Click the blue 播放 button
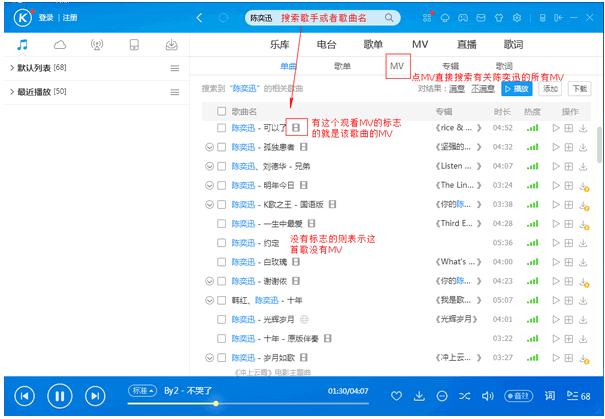Screen dimensions: 605x419 [x=518, y=88]
